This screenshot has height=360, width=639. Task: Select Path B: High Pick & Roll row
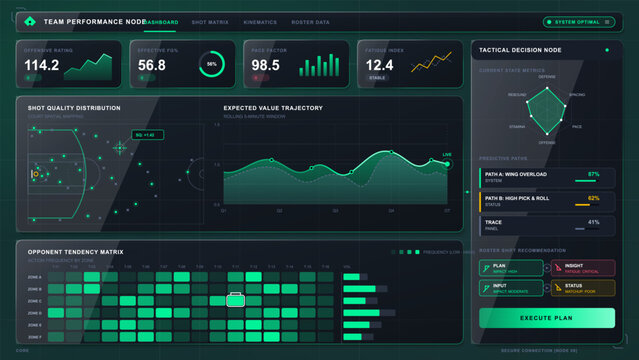(x=547, y=202)
